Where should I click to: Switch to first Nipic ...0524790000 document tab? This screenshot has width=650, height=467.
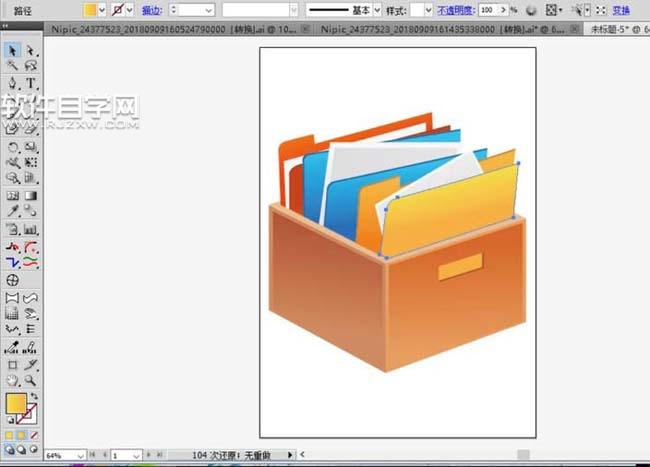pos(174,29)
